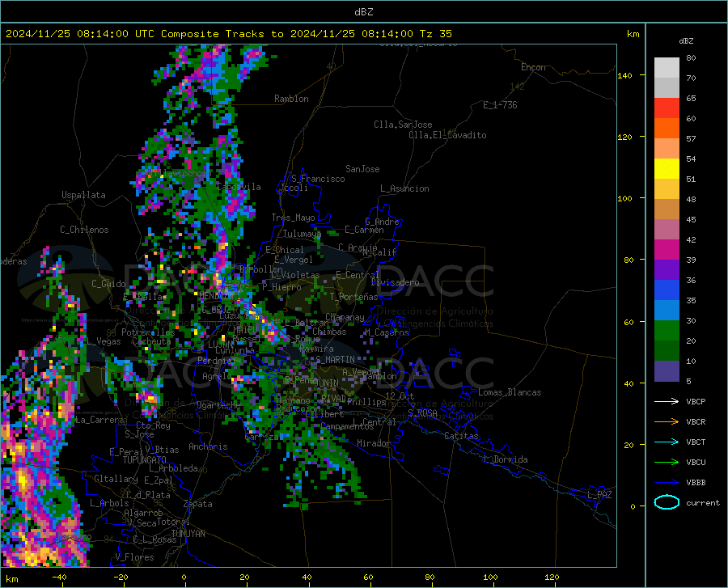Select the dark green 10–20 dBZ swatch

[x=667, y=351]
